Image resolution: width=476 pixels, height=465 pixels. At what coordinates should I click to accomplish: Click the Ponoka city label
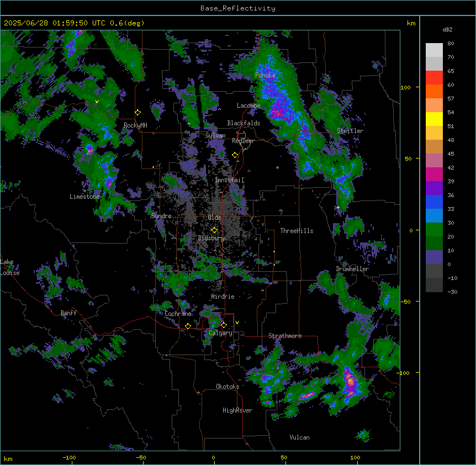point(265,75)
